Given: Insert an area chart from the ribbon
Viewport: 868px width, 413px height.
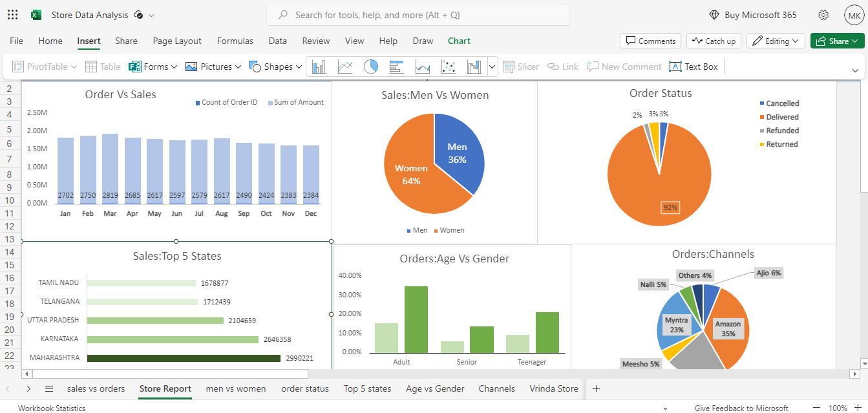Looking at the screenshot, I should 423,67.
